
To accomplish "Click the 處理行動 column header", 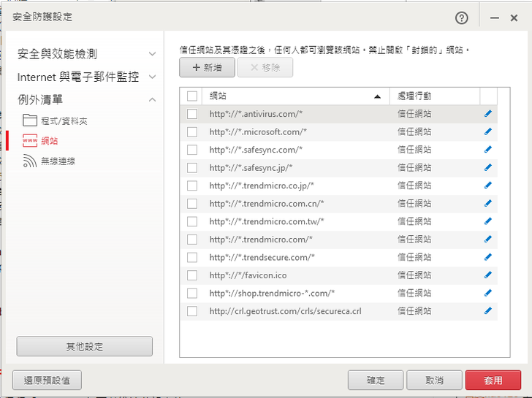I will [414, 96].
